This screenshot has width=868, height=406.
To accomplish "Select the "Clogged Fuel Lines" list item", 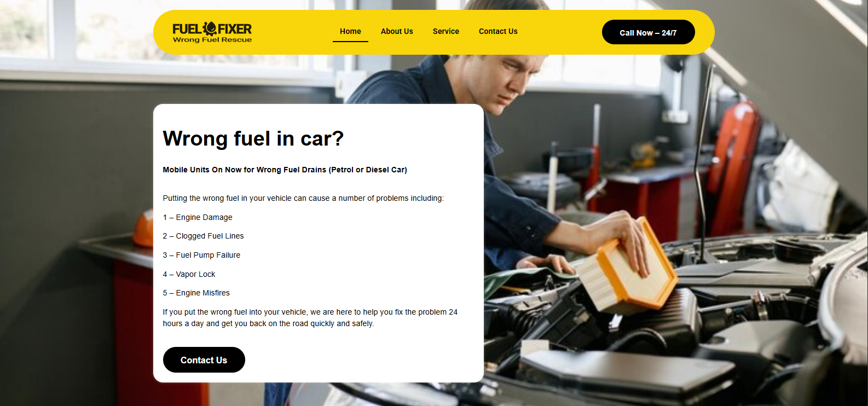I will point(203,236).
